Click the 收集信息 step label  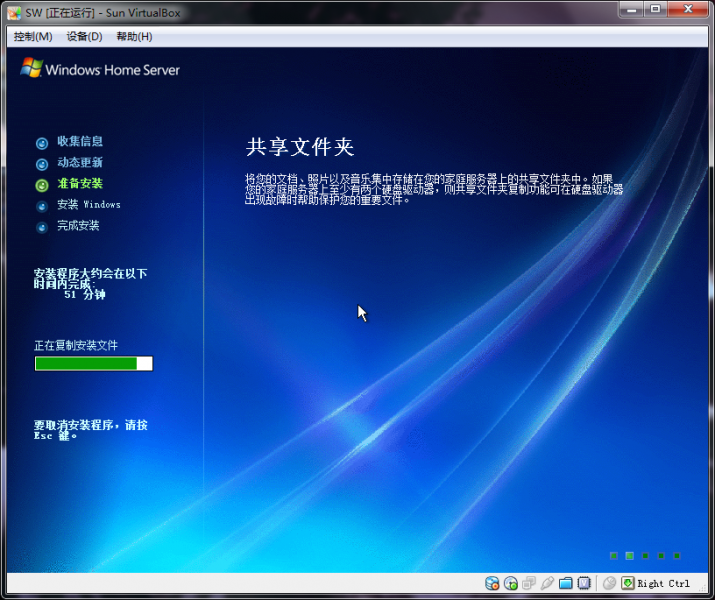(80, 141)
